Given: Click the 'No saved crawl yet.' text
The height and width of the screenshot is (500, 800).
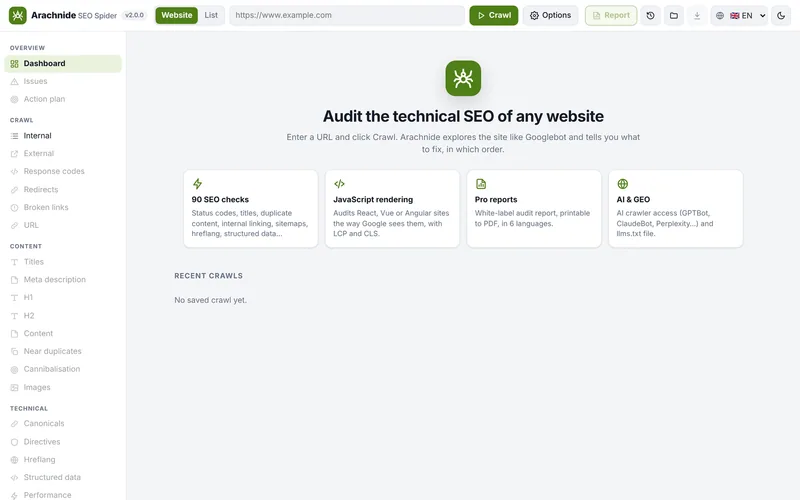Looking at the screenshot, I should (x=210, y=301).
